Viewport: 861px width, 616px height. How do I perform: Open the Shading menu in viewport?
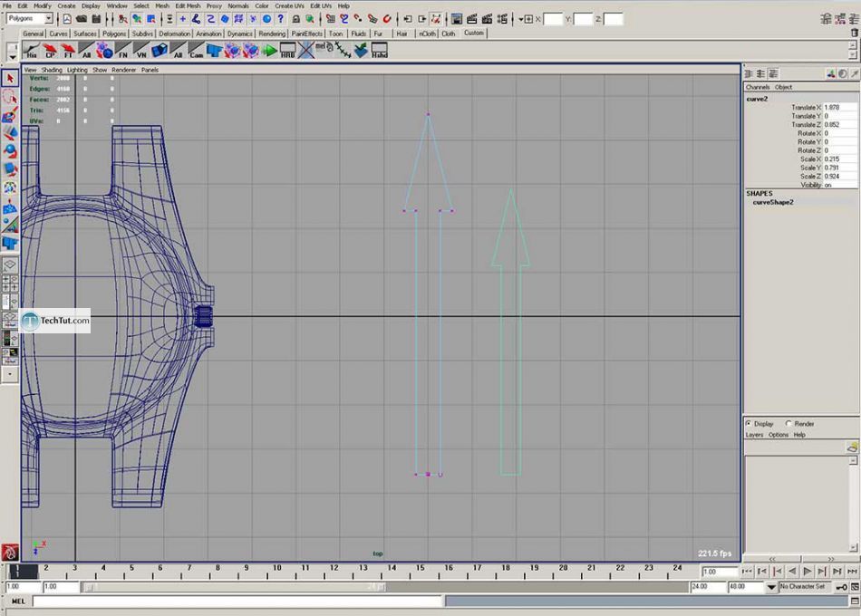coord(52,70)
